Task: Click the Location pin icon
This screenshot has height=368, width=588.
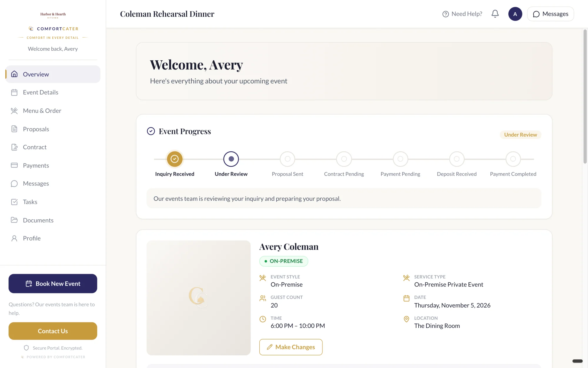Action: pos(406,319)
